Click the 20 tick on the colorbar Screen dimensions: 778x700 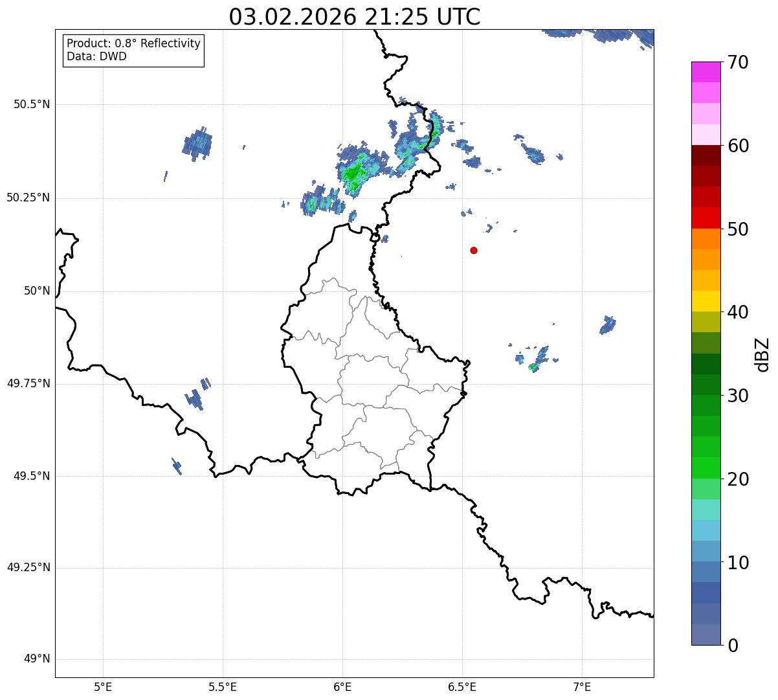click(738, 479)
